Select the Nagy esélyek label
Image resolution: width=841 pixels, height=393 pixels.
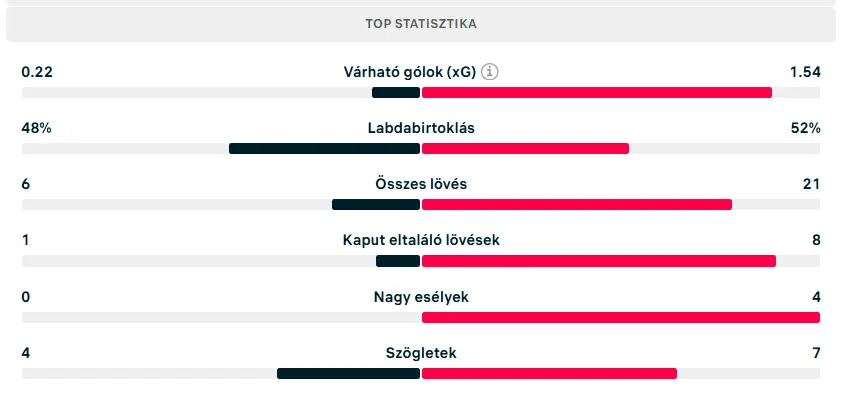421,296
